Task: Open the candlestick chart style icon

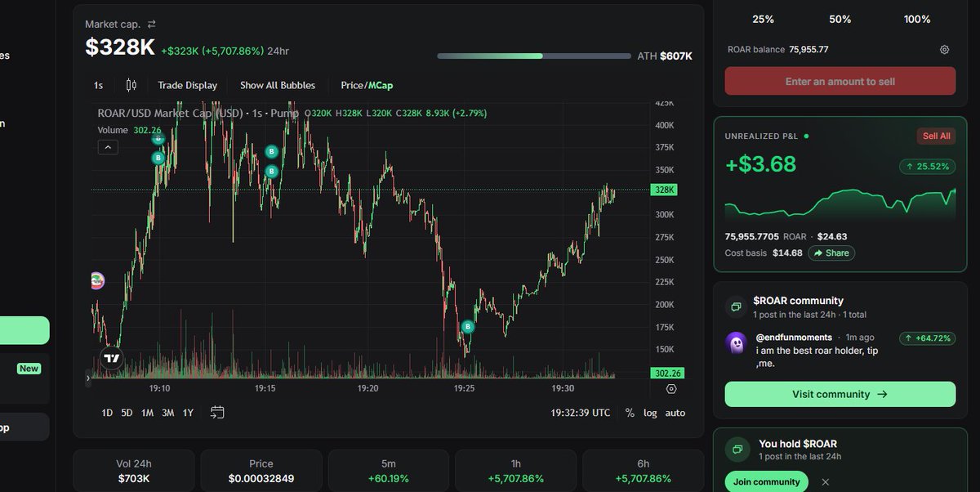Action: point(131,85)
